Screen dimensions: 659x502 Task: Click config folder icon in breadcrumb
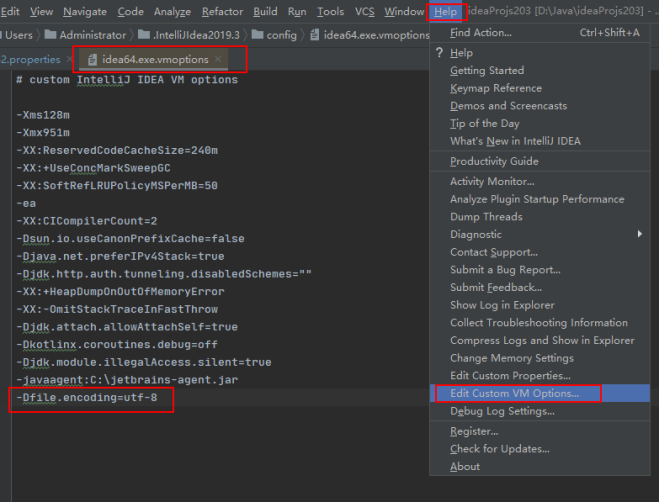tap(257, 34)
